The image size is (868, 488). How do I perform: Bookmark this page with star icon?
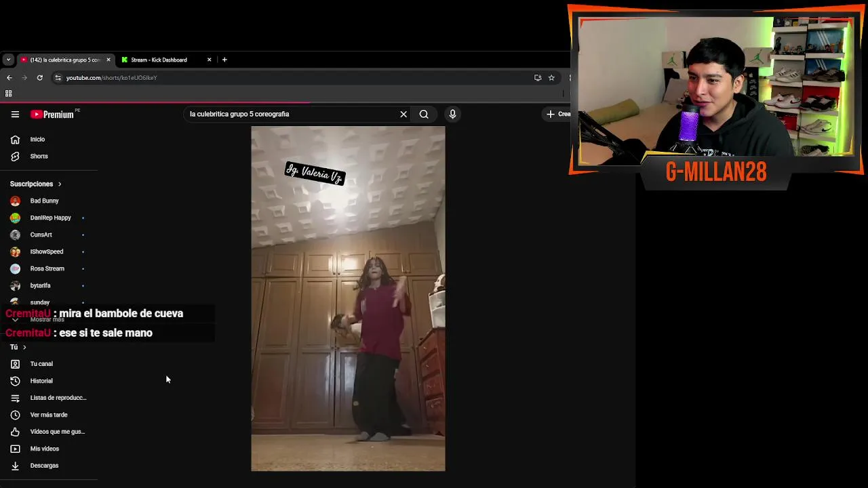[551, 78]
